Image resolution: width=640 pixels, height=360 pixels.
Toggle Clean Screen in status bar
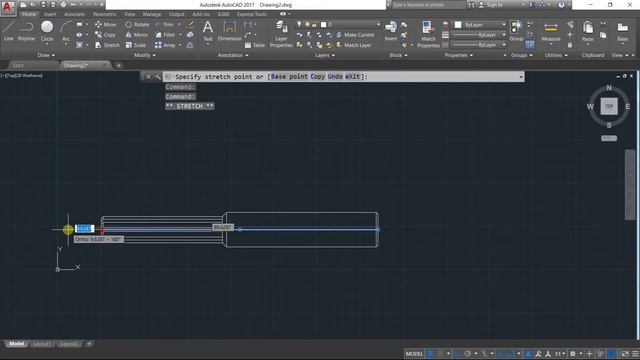tap(625, 353)
